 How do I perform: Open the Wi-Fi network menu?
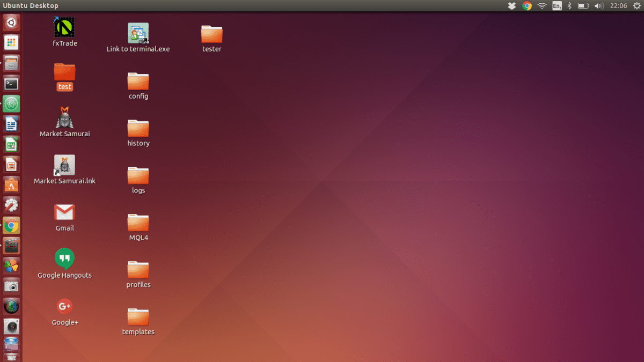coord(542,6)
